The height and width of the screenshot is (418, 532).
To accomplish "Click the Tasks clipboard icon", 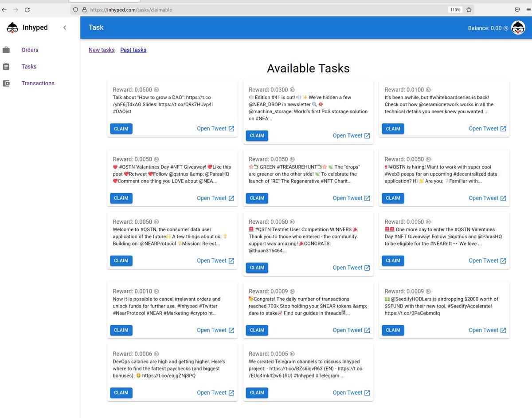I will [6, 67].
